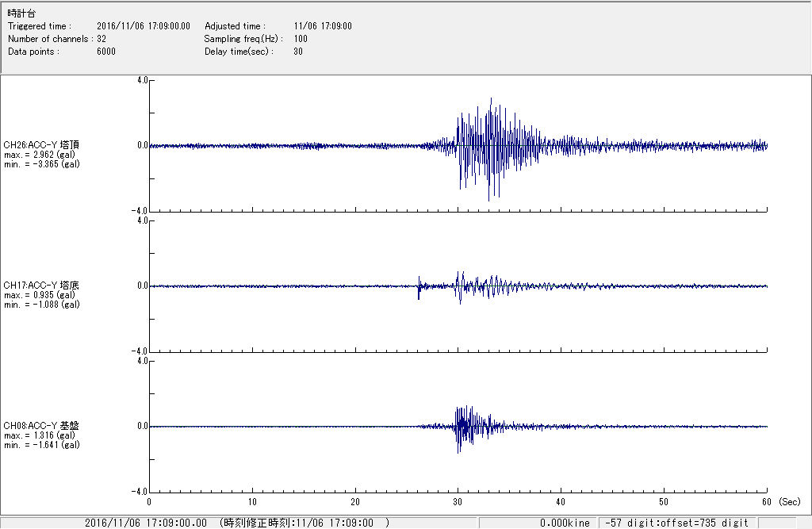812x529 pixels.
Task: Select the digit offset status bar field
Action: (676, 523)
